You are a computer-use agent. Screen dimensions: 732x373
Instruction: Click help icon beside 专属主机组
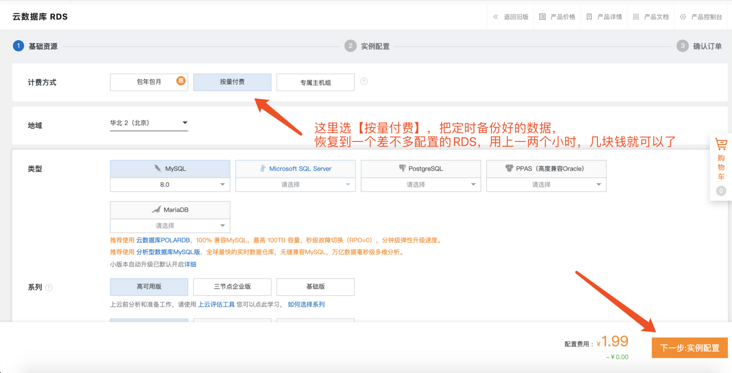(x=364, y=81)
